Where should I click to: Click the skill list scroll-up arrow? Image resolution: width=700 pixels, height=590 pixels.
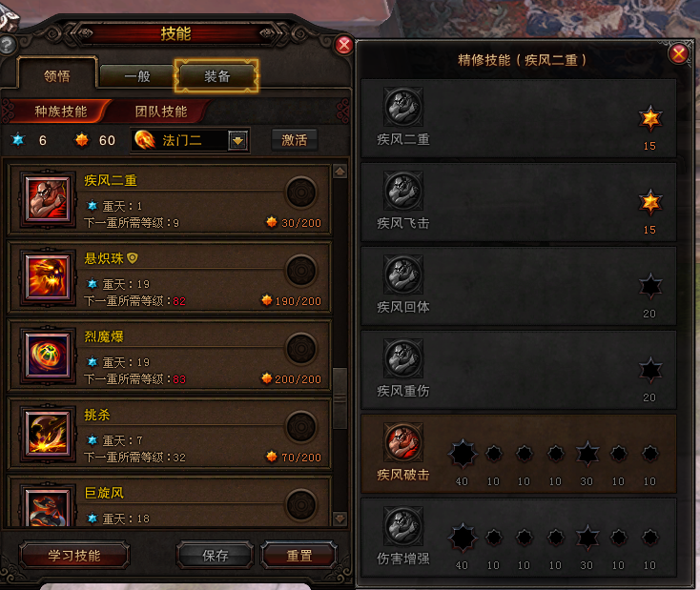[x=340, y=172]
